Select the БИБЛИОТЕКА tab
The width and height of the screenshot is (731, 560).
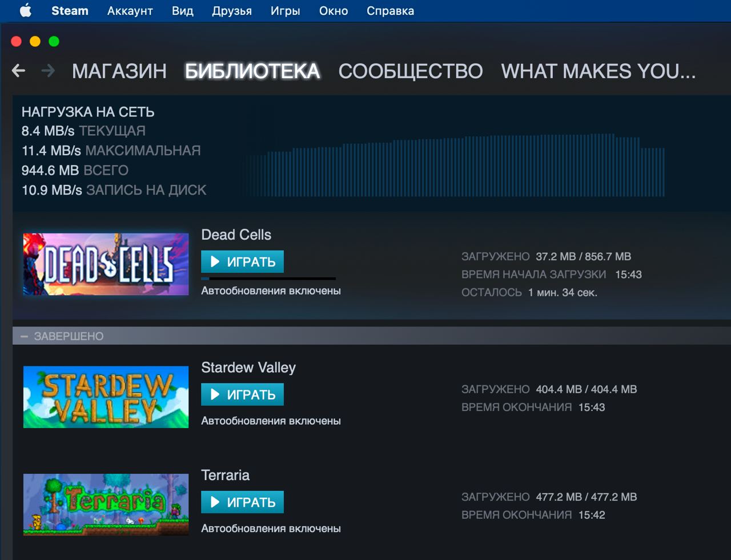click(252, 71)
